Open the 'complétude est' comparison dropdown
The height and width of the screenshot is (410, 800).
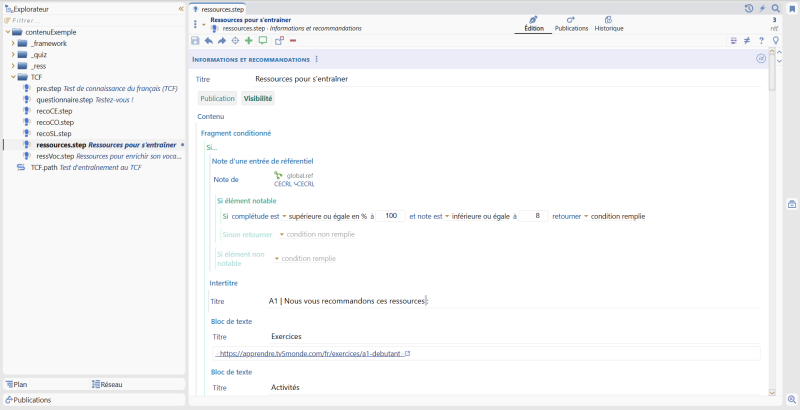(x=284, y=217)
